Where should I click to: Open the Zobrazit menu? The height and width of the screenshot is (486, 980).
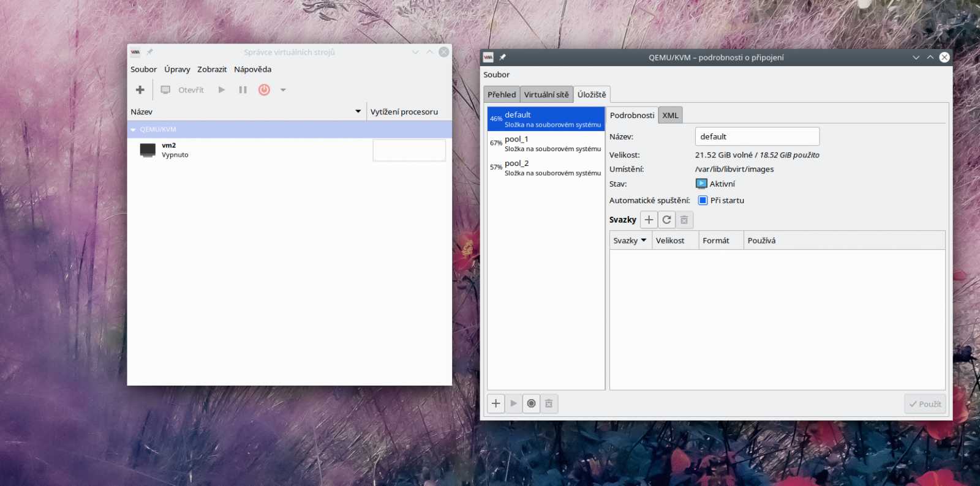point(212,69)
